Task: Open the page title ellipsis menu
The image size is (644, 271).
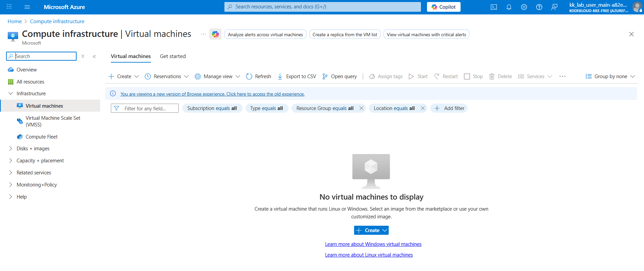Action: pyautogui.click(x=204, y=34)
